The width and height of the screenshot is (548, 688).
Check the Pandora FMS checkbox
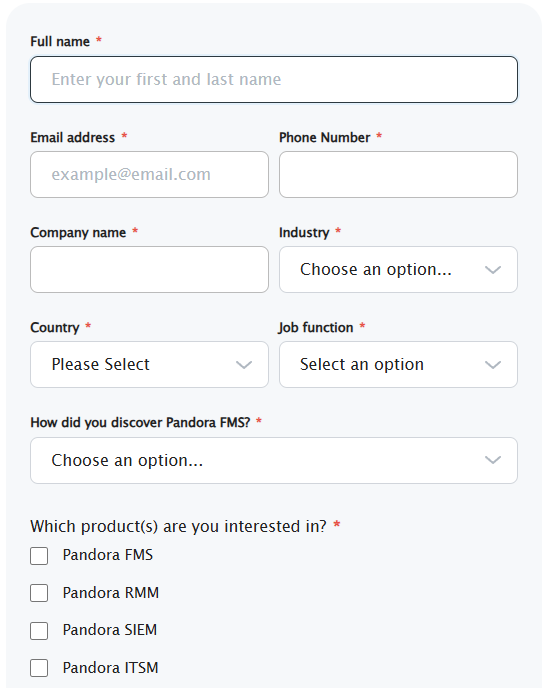39,555
